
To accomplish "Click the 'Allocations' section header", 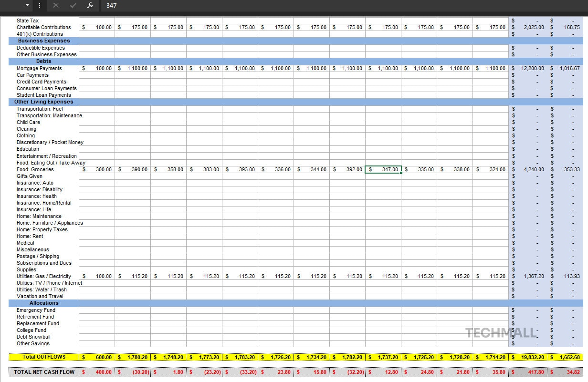I will [44, 303].
